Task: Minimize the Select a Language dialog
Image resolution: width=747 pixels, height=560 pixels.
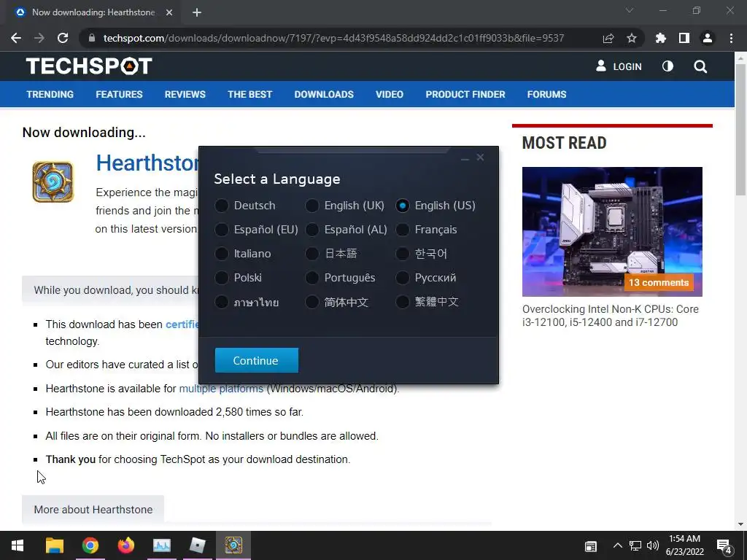Action: [x=465, y=158]
